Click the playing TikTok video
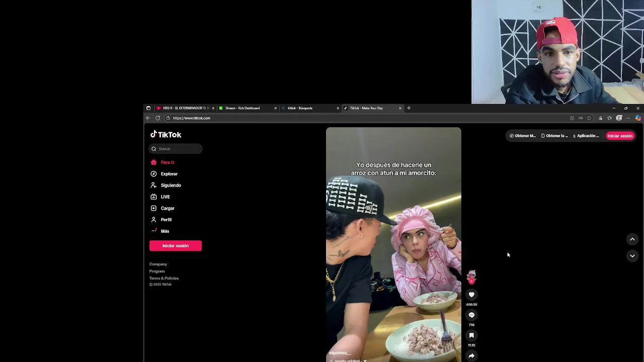Viewport: 644px width, 362px height. tap(393, 244)
